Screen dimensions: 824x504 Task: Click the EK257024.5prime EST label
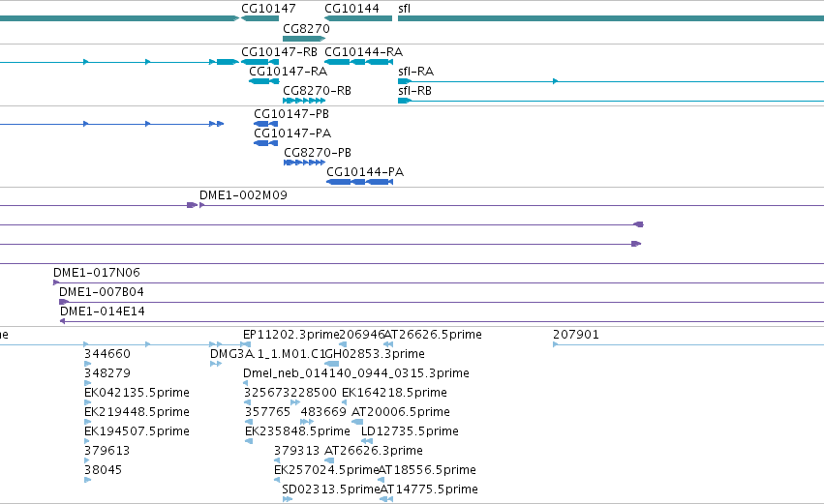click(326, 470)
